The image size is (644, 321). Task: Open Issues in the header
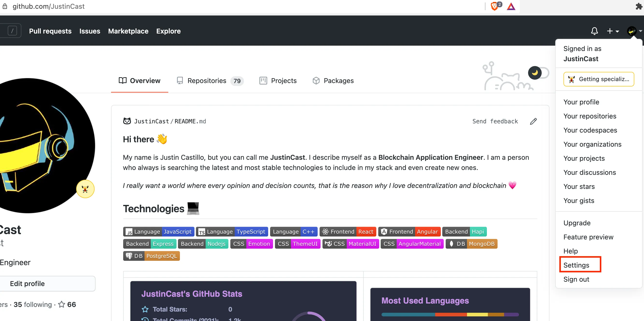click(x=90, y=31)
